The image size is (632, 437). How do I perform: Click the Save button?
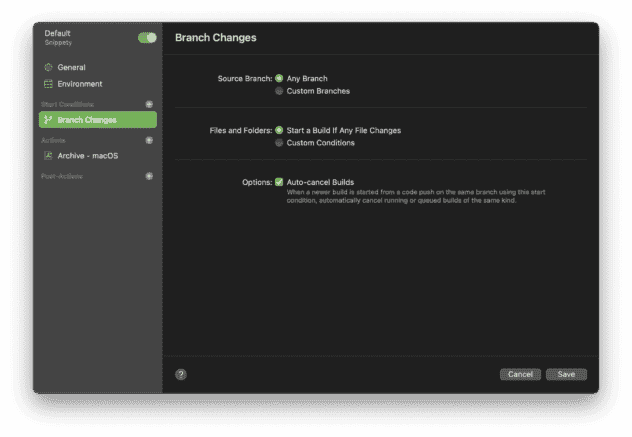point(566,374)
